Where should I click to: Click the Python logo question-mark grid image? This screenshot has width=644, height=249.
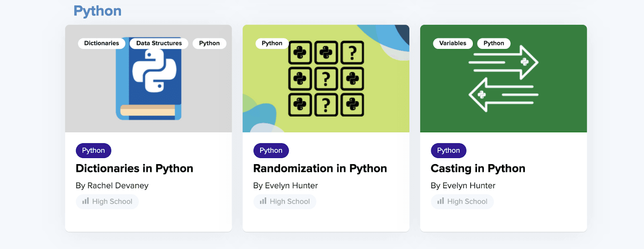[x=326, y=78]
